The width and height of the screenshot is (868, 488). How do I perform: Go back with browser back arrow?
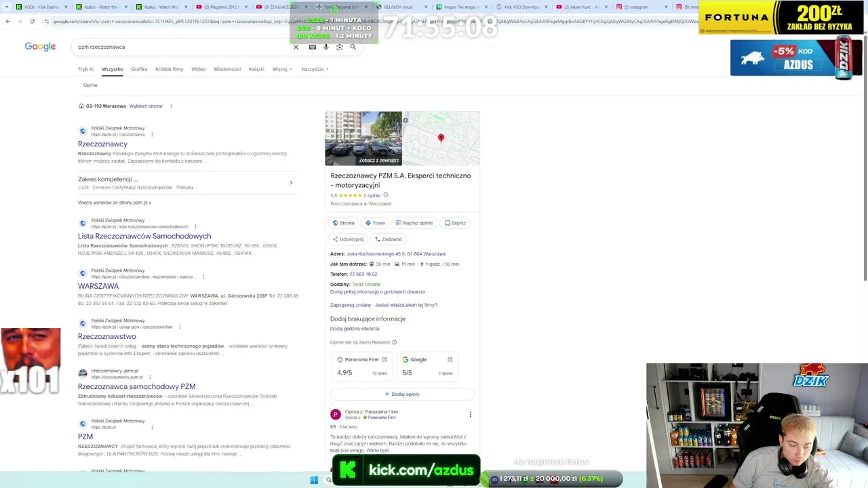pos(7,21)
